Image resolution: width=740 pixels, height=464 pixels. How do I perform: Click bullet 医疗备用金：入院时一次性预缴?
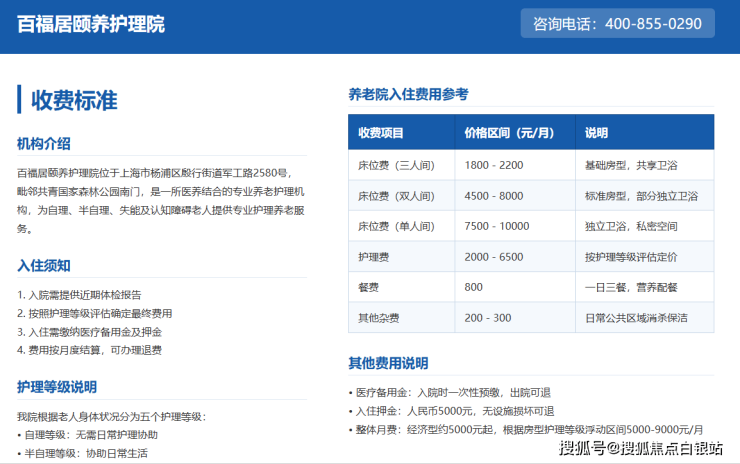click(x=450, y=393)
